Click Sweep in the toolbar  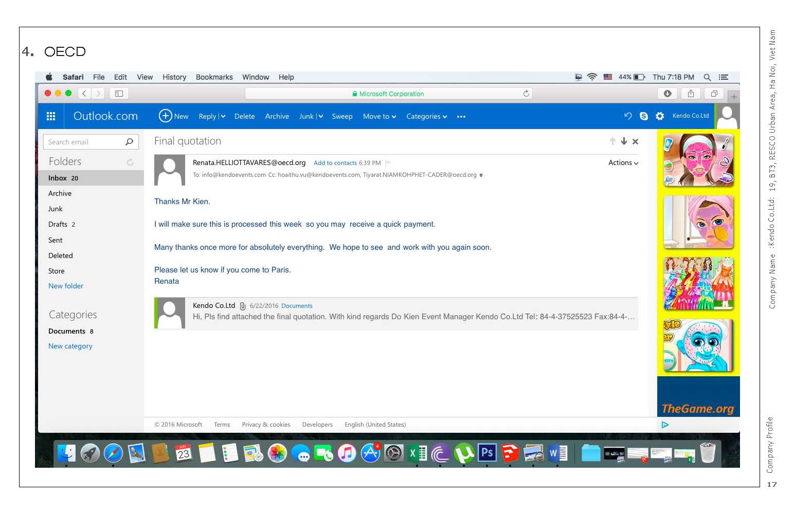click(x=342, y=116)
